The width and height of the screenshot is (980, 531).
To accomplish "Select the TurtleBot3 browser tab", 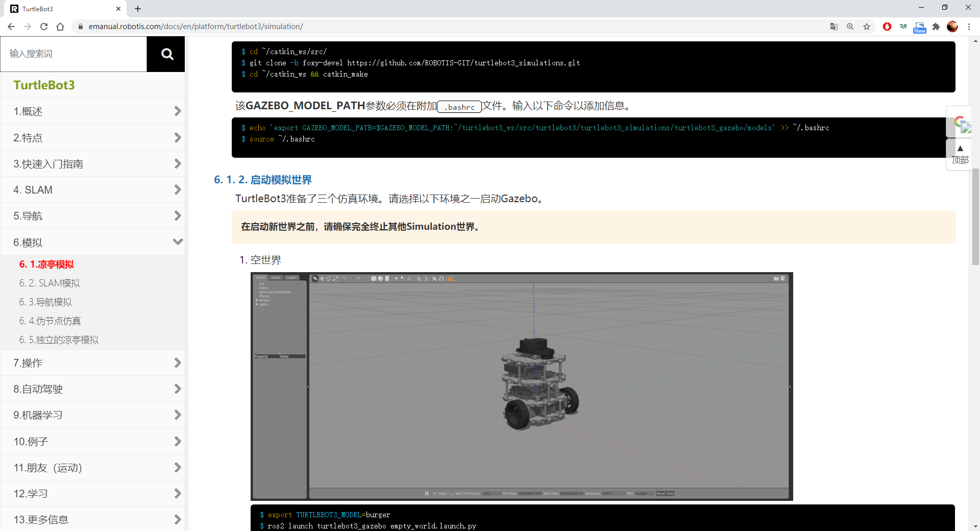I will [66, 9].
